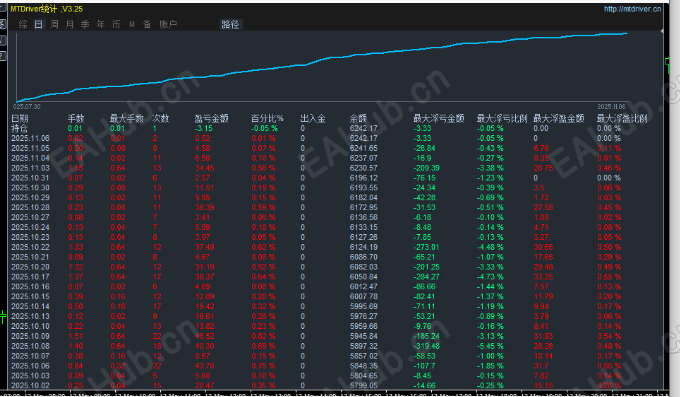680x397 pixels.
Task: Click the MTDriver统计 V3.25 title
Action: (46, 9)
